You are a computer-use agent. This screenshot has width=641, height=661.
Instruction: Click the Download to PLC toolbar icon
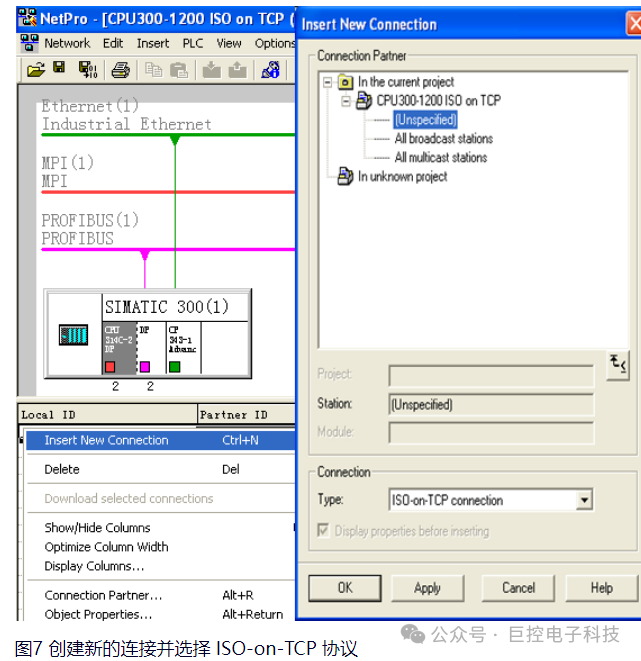pyautogui.click(x=212, y=70)
